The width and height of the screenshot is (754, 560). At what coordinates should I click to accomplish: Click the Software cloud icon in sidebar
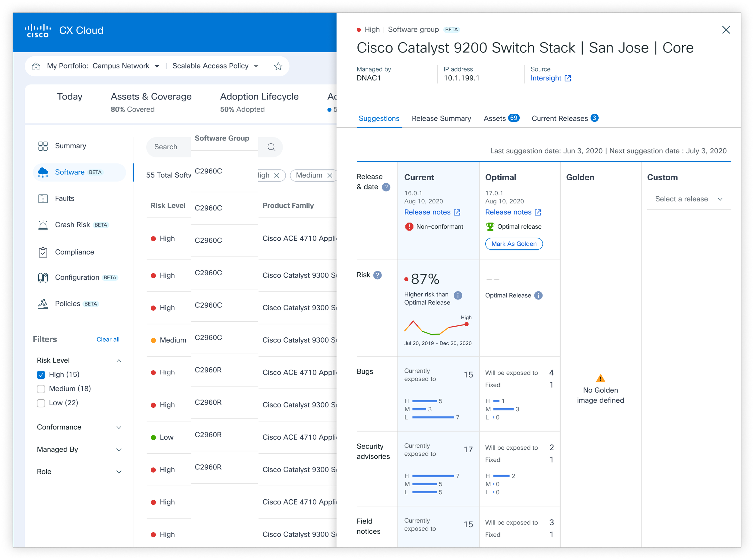(43, 172)
